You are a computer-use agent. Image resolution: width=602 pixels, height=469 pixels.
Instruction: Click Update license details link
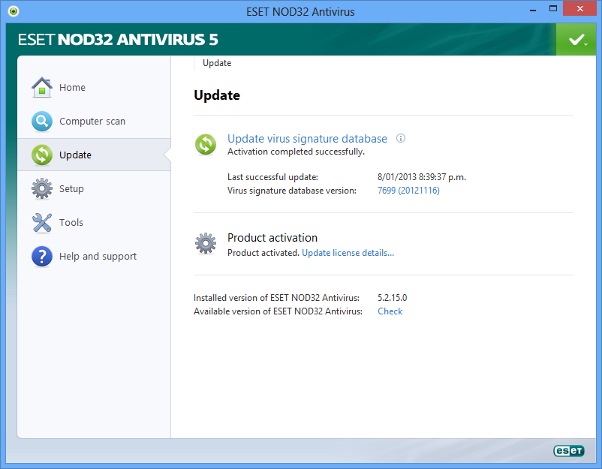tap(348, 253)
